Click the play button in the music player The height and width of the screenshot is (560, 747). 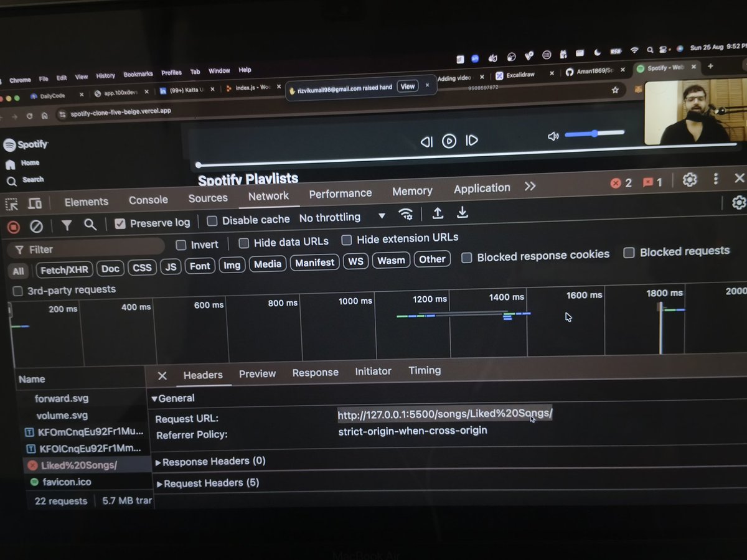[449, 141]
